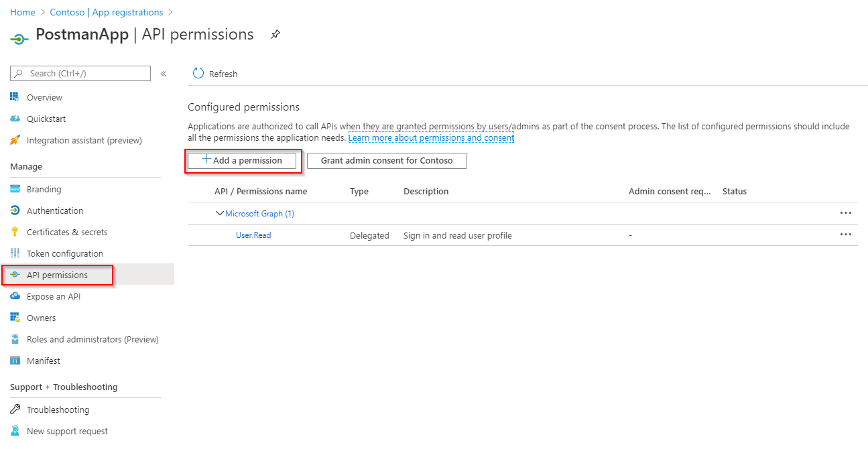Click the Manage section heading
Screen dimensions: 868x449
click(x=26, y=166)
